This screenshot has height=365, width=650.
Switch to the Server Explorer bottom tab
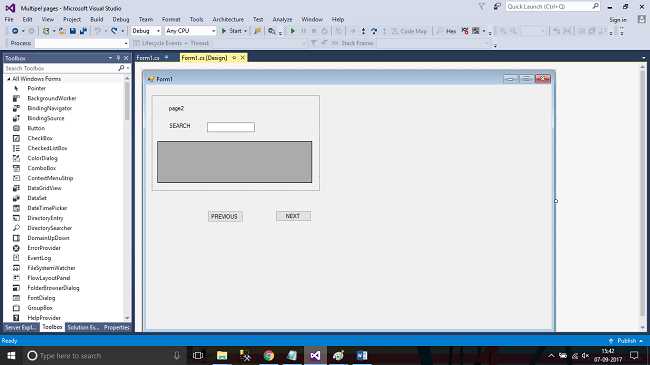point(20,328)
